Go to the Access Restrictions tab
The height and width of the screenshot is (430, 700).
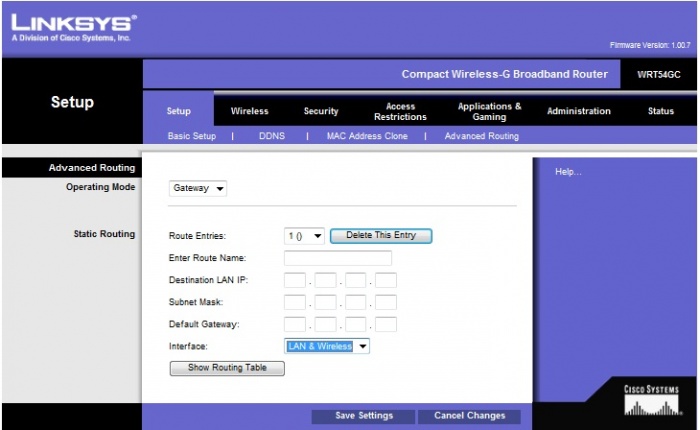pyautogui.click(x=400, y=111)
